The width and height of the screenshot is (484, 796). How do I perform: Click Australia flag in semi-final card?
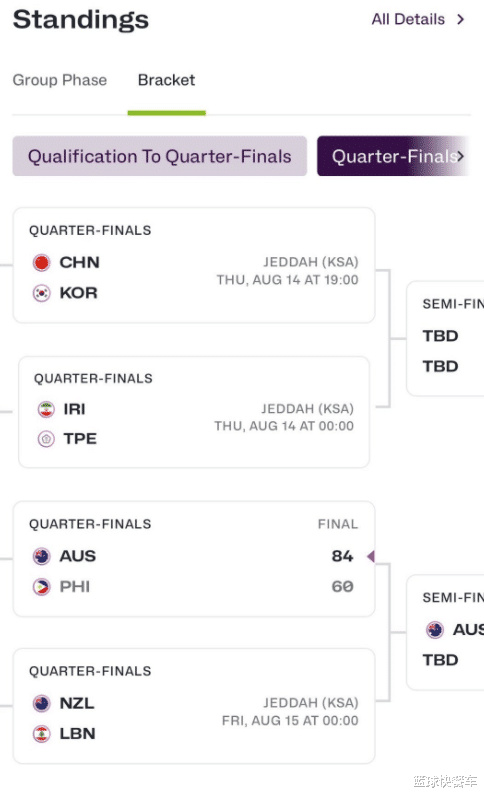435,630
